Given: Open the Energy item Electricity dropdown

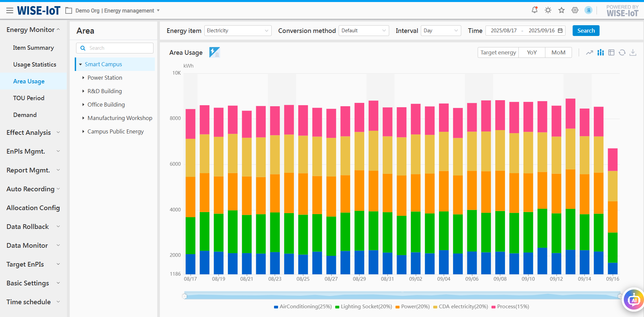Looking at the screenshot, I should pyautogui.click(x=238, y=31).
